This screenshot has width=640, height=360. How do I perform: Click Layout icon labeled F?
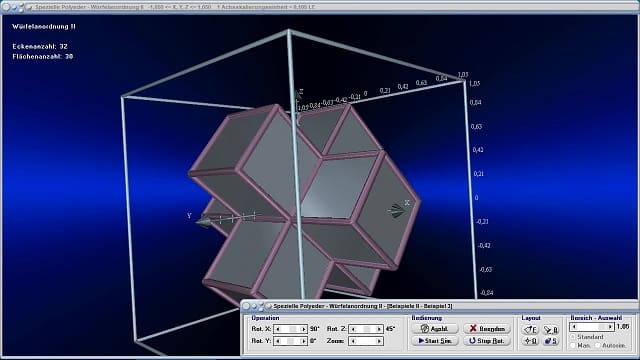pos(530,329)
